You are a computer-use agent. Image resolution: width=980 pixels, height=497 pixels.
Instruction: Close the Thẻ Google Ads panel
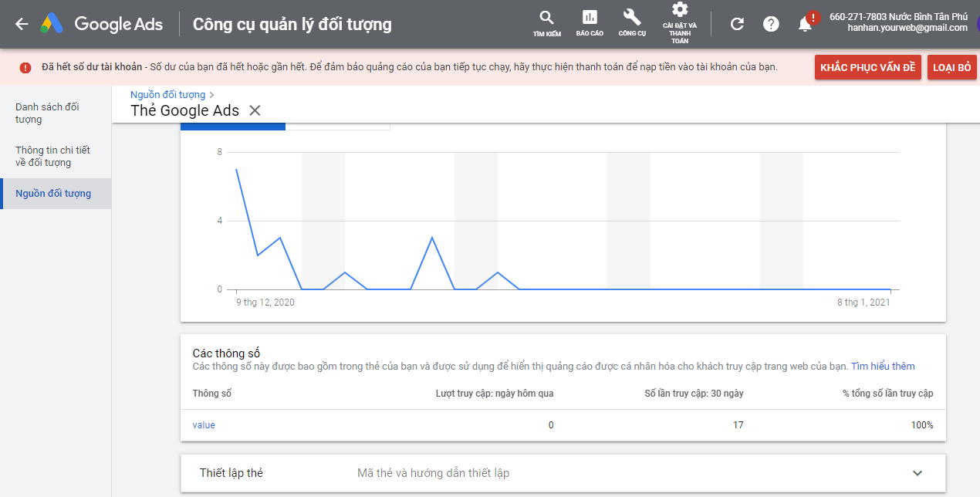click(x=255, y=110)
